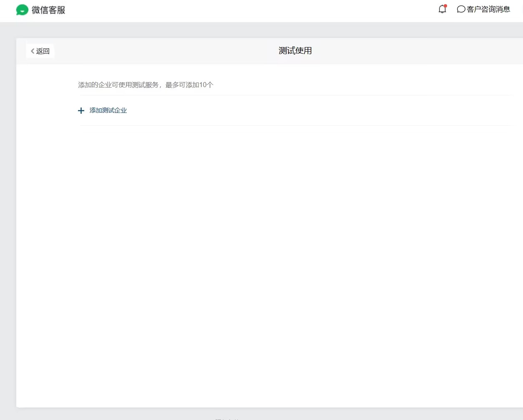Click the empty top header bar center
Screen dimensions: 523x420
coord(250,10)
